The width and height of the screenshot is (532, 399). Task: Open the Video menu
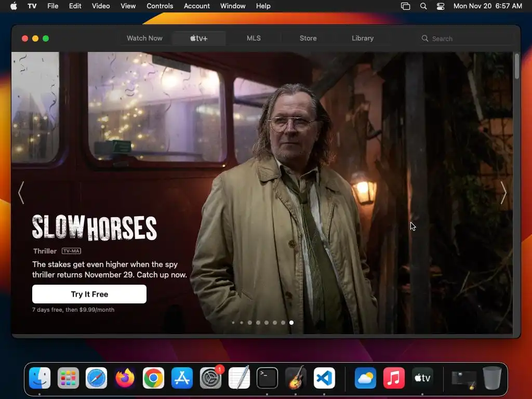point(101,6)
